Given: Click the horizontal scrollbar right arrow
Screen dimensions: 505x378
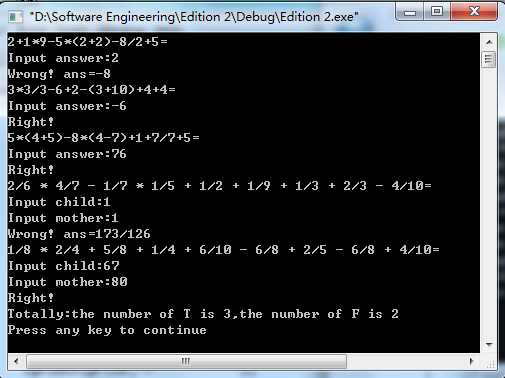Looking at the screenshot, I should click(471, 361).
